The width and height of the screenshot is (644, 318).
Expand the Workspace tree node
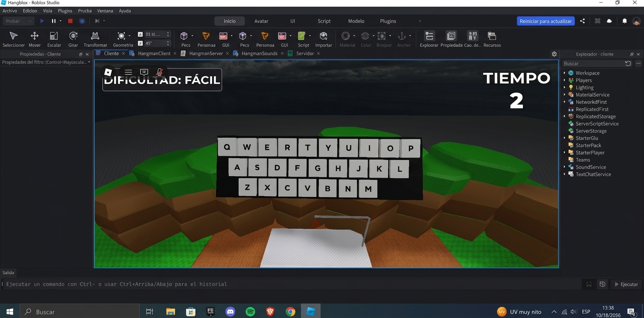point(564,73)
